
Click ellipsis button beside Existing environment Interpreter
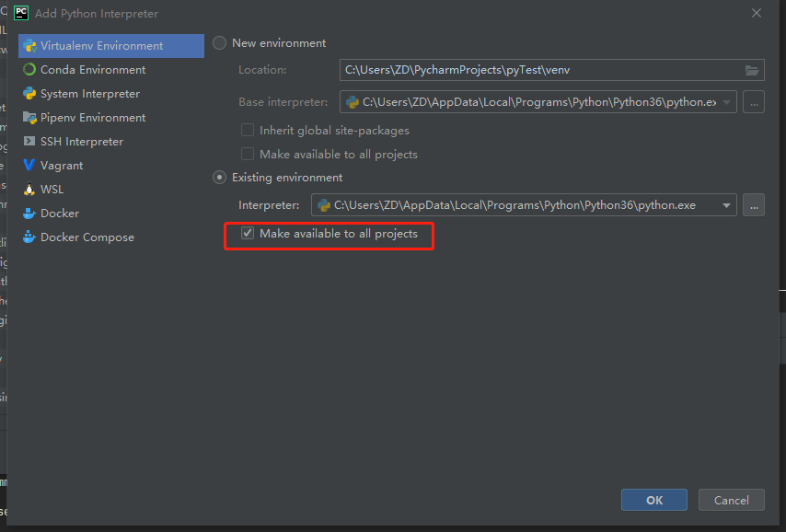(x=754, y=205)
